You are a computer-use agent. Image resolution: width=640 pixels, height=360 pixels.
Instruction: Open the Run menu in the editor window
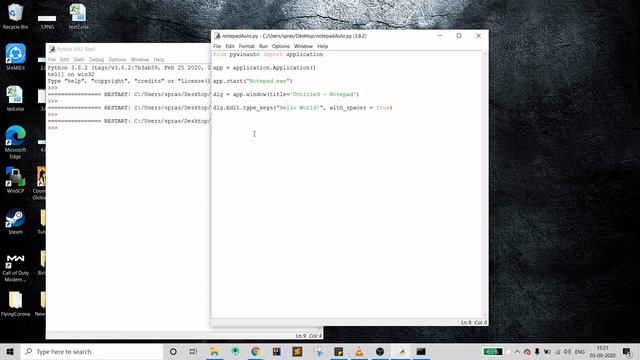pyautogui.click(x=263, y=46)
